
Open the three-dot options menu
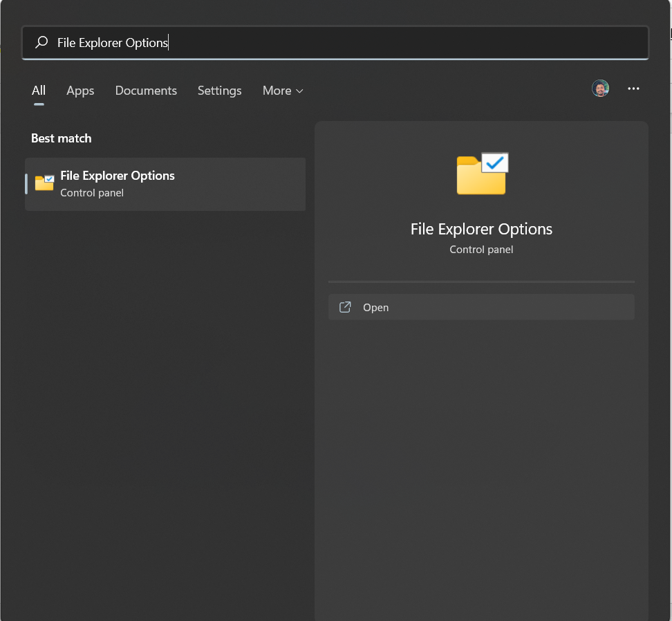click(x=633, y=89)
